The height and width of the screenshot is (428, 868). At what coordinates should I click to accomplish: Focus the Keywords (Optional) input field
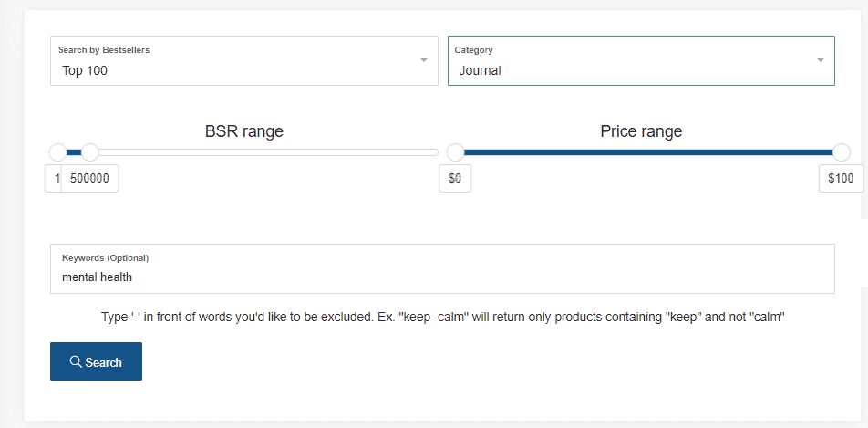click(442, 269)
